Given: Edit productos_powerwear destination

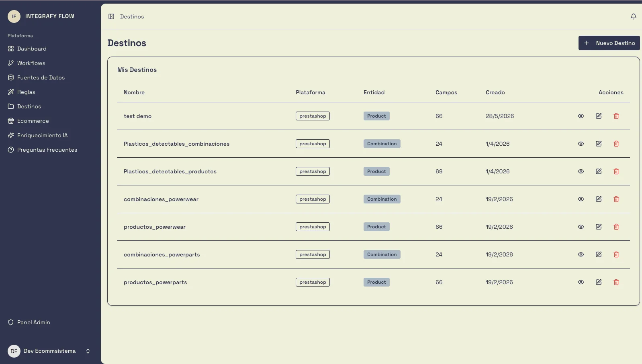Looking at the screenshot, I should [599, 227].
